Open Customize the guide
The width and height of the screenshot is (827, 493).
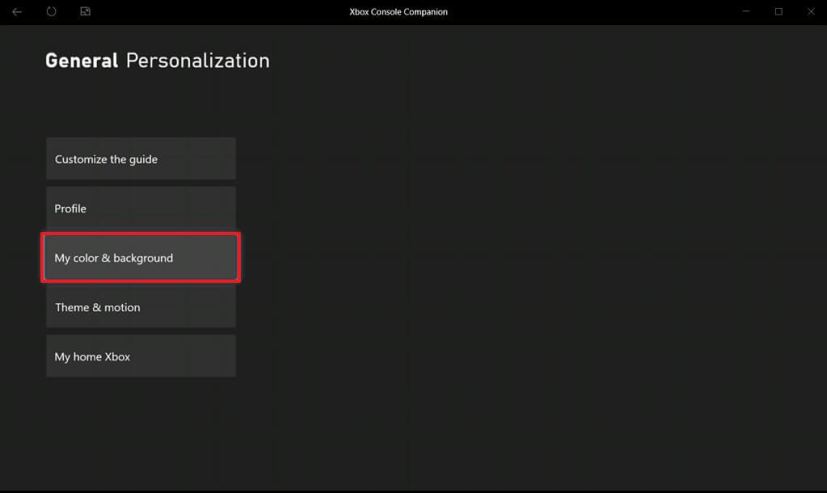(141, 159)
